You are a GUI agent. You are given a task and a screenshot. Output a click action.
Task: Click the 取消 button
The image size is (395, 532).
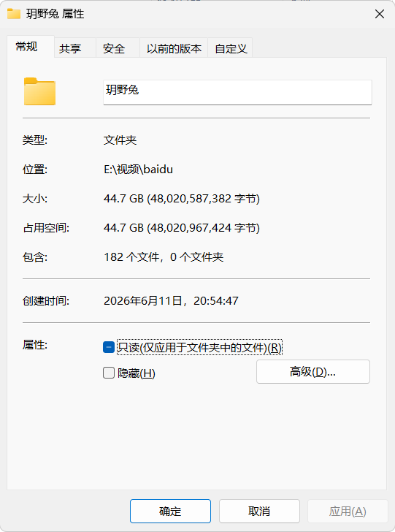(x=259, y=511)
